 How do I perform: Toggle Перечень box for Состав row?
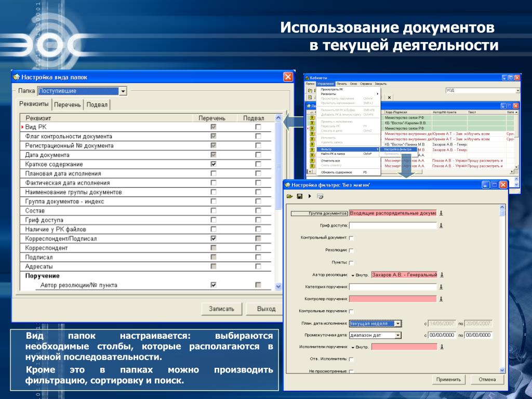(x=214, y=211)
